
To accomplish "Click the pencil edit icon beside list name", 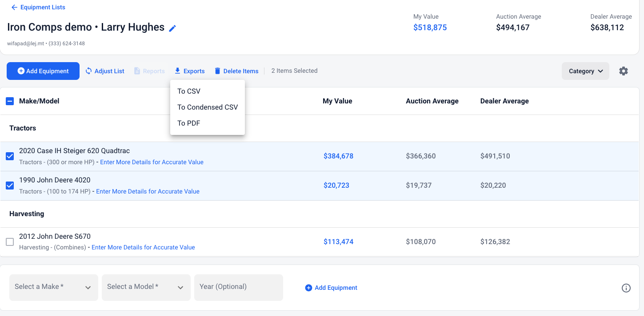I will coord(172,28).
